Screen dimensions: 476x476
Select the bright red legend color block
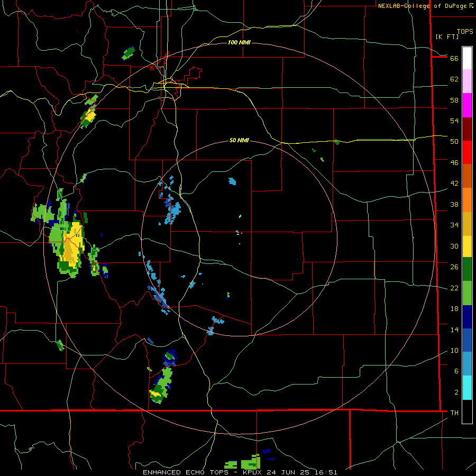467,152
